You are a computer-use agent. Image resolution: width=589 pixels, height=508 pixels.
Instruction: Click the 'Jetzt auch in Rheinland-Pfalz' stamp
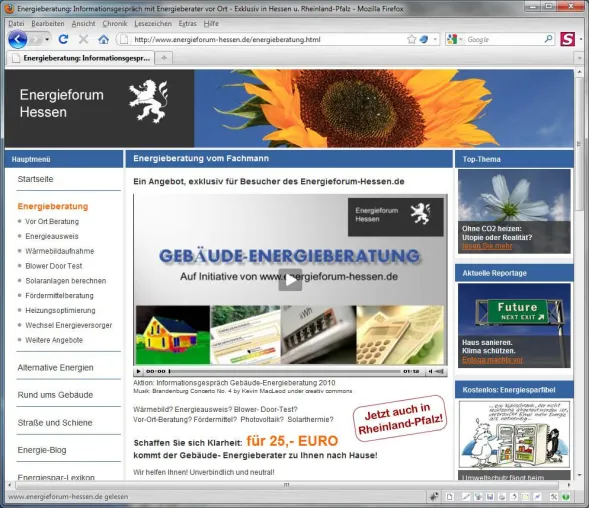[x=400, y=419]
